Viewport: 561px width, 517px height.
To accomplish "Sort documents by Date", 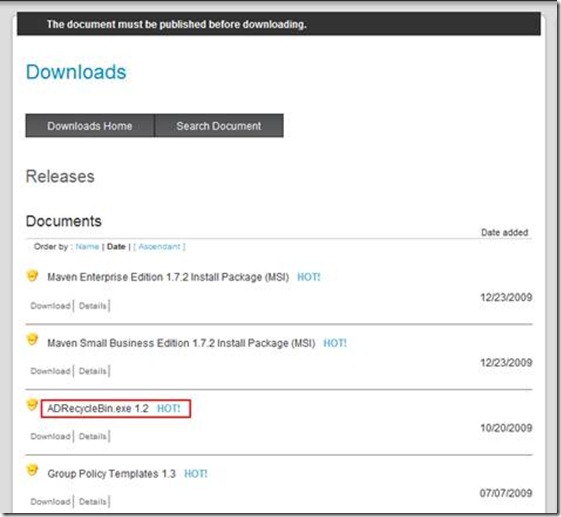I will 116,247.
